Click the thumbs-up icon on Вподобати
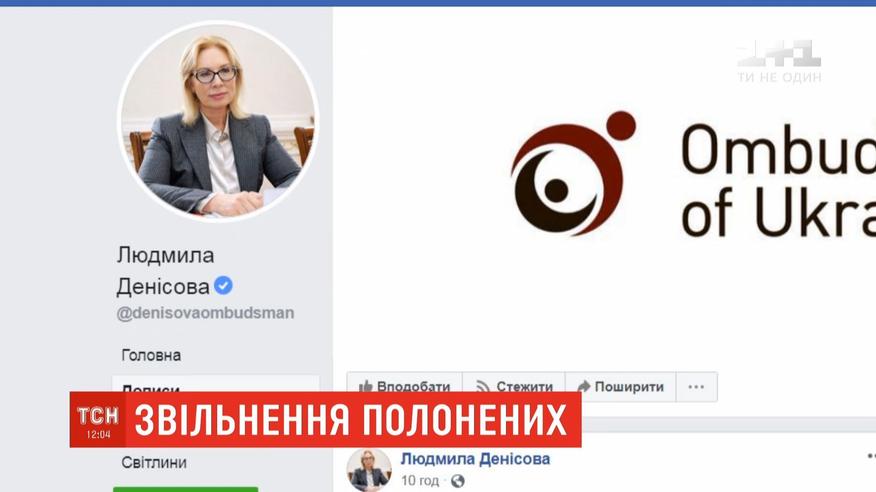This screenshot has height=492, width=876. point(366,386)
